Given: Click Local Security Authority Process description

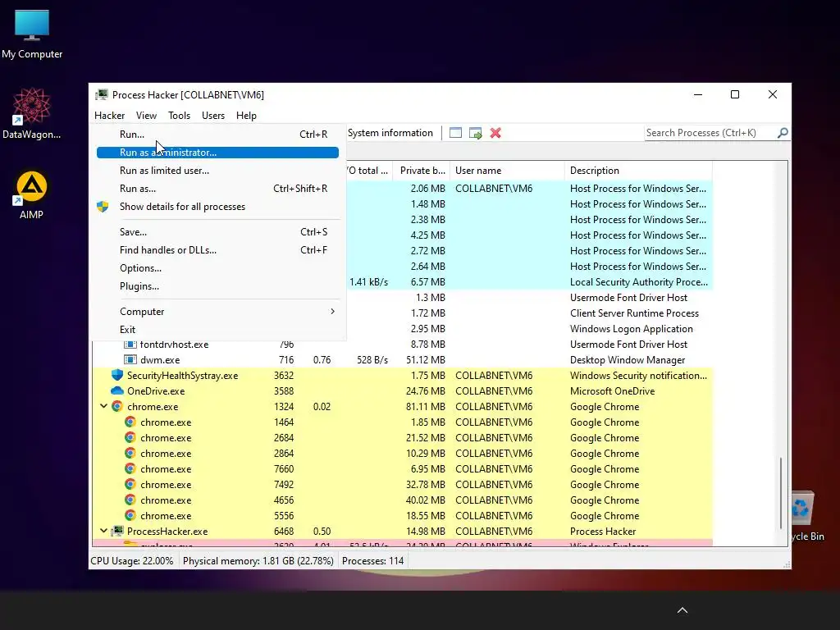Looking at the screenshot, I should tap(638, 282).
